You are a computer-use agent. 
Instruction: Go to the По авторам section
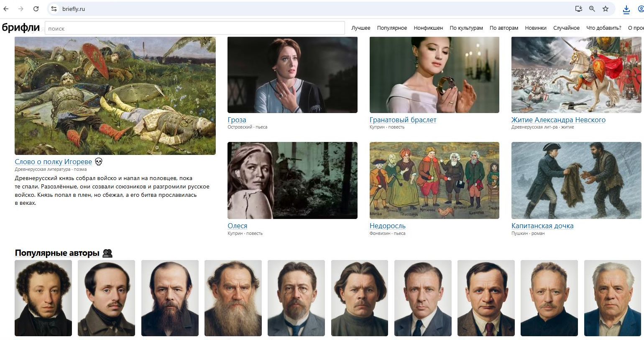pyautogui.click(x=503, y=28)
